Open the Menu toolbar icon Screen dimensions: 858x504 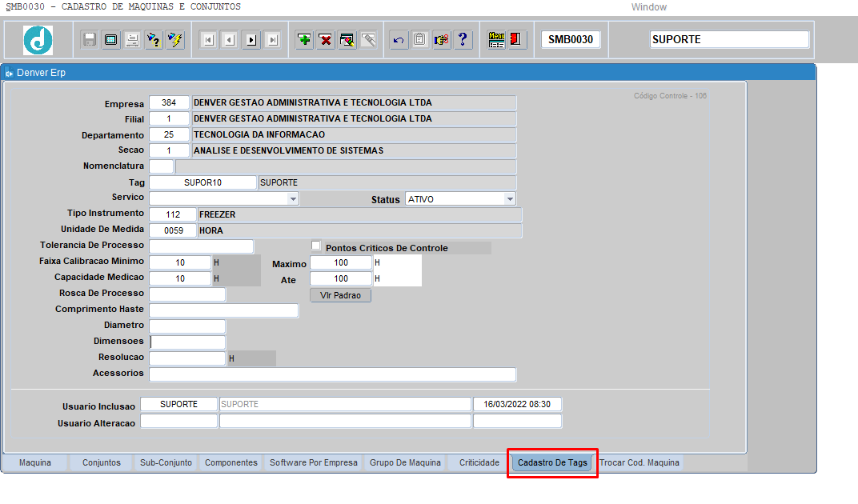(x=496, y=40)
